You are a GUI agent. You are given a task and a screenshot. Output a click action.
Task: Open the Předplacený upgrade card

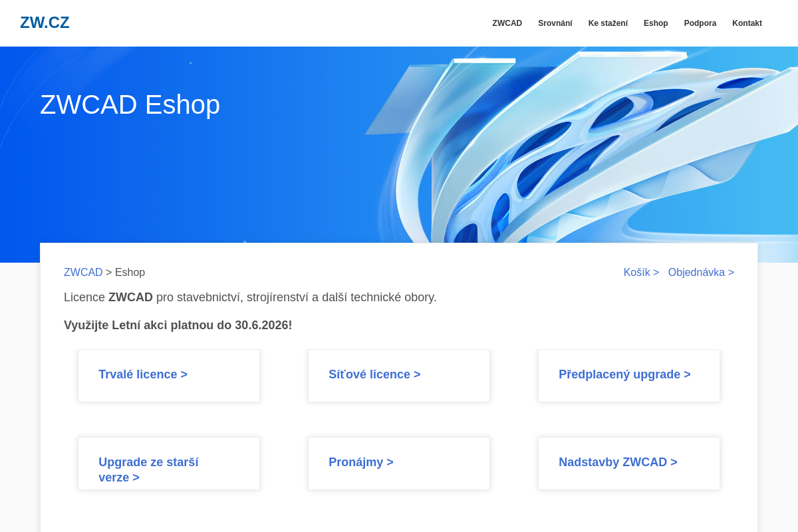(629, 376)
